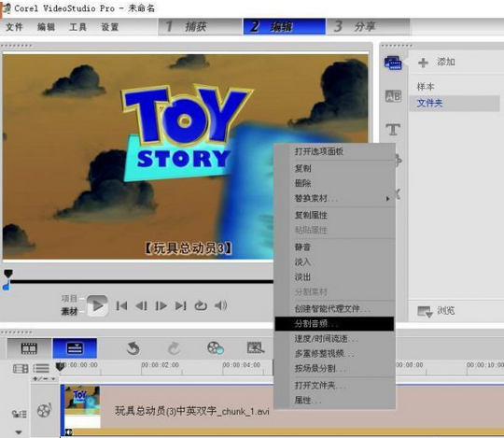
Task: Open the preview volume control
Action: click(221, 304)
